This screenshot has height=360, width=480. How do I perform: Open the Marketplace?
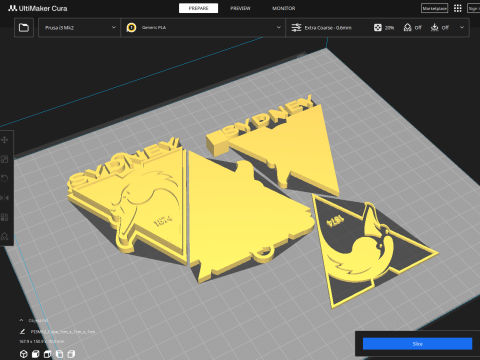point(434,8)
